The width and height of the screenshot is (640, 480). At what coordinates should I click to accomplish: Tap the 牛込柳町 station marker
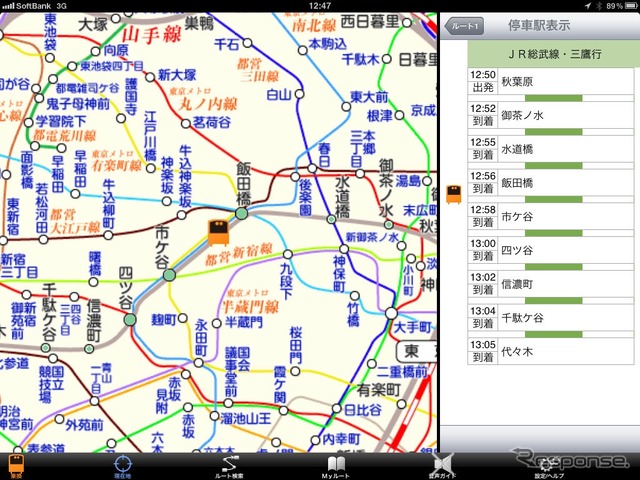coord(108,235)
